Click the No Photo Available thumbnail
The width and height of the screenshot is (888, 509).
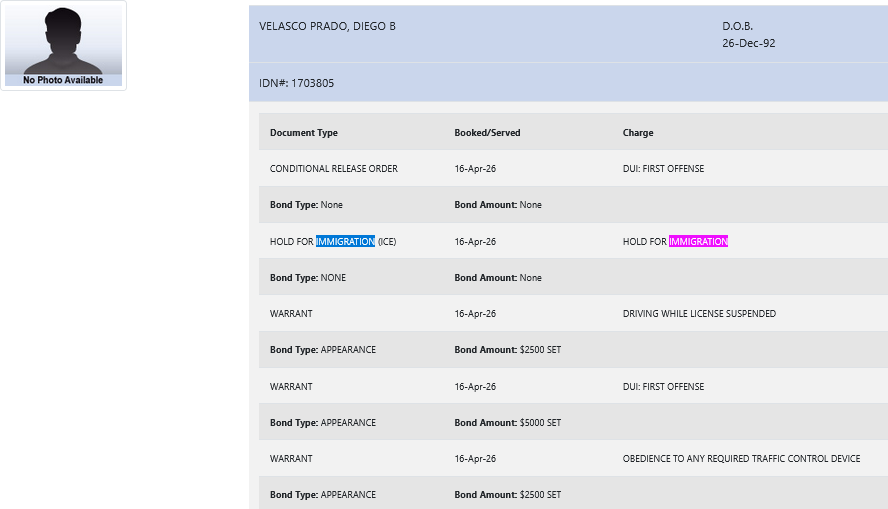[63, 46]
